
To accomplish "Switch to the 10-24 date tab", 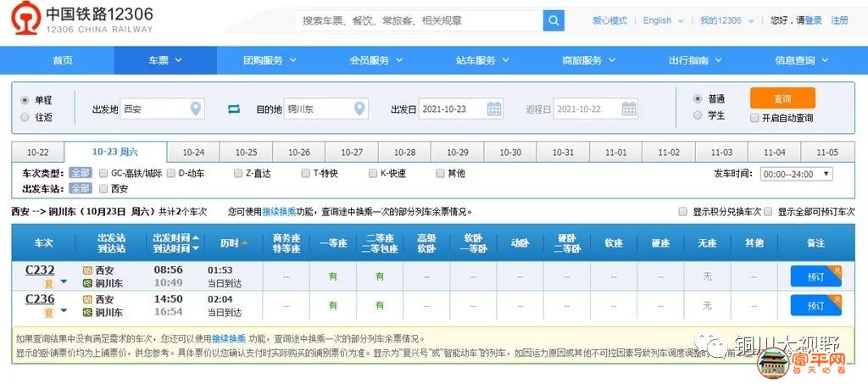I will pos(193,153).
